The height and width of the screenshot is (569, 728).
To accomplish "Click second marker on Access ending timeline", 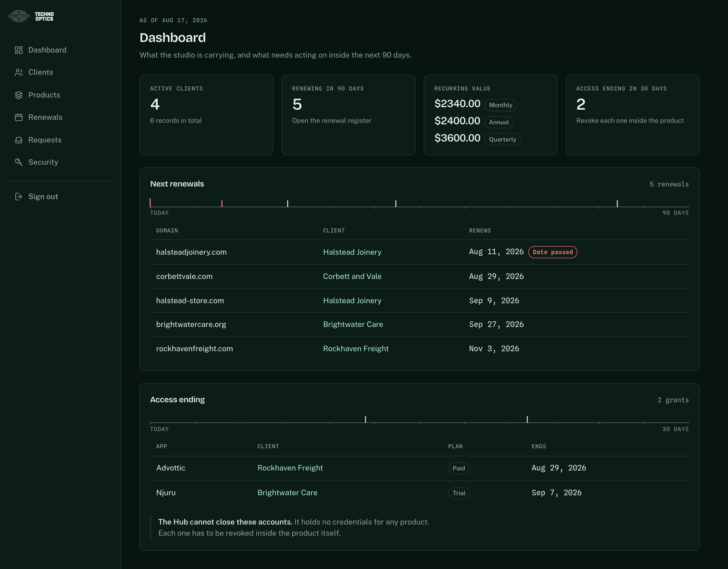I will 527,419.
